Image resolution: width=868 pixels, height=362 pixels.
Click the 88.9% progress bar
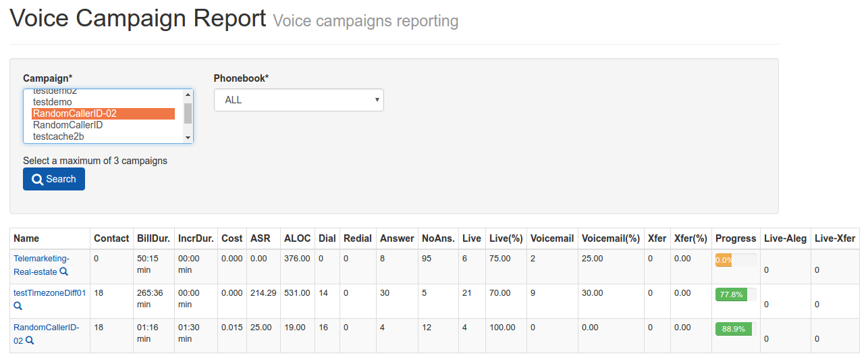pos(733,329)
